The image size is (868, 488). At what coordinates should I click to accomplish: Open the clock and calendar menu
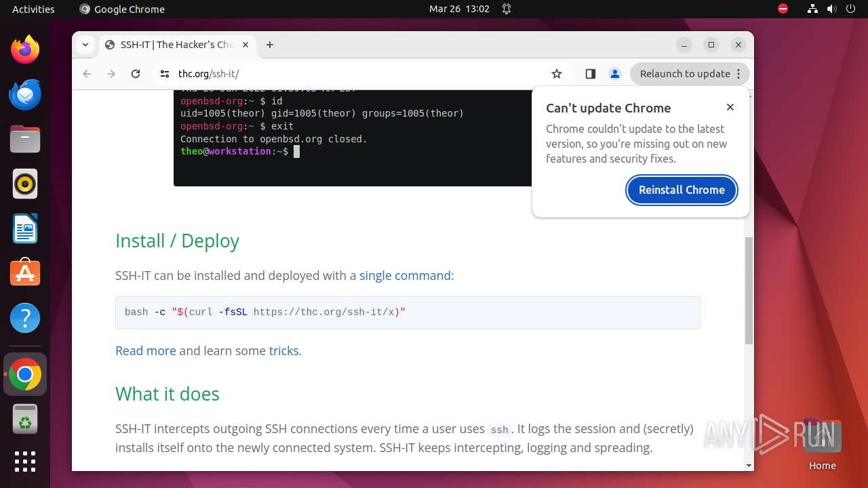pos(459,9)
